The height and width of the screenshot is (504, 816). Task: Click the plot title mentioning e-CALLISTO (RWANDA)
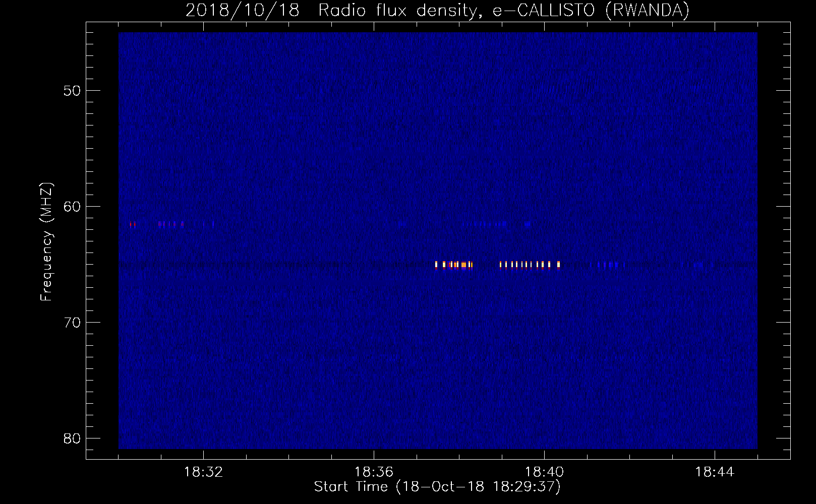tap(437, 10)
